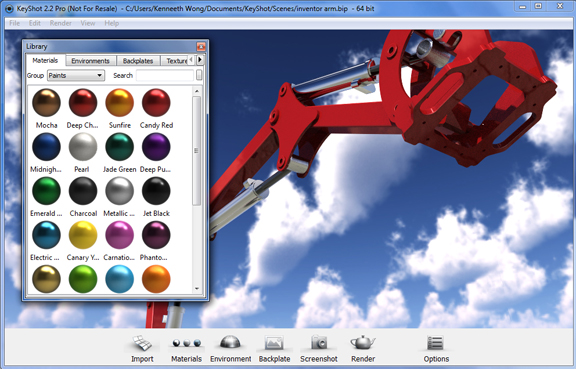Select the Charcoal material sphere
The image size is (576, 369).
coord(83,191)
